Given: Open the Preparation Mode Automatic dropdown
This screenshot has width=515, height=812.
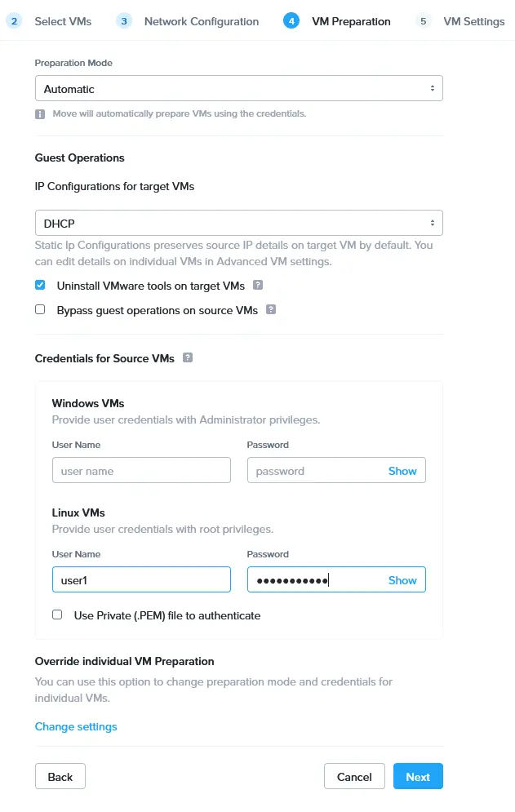Looking at the screenshot, I should coord(239,88).
